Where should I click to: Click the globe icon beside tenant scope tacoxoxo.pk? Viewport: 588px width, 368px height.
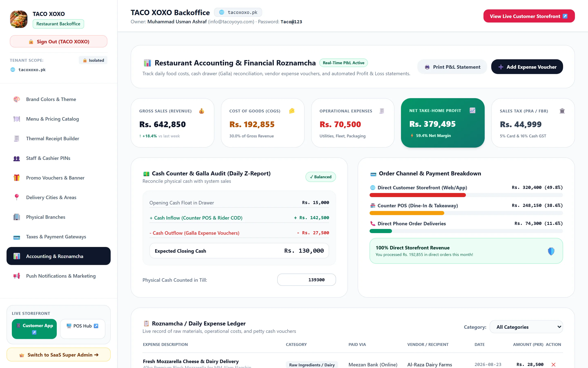(x=13, y=70)
